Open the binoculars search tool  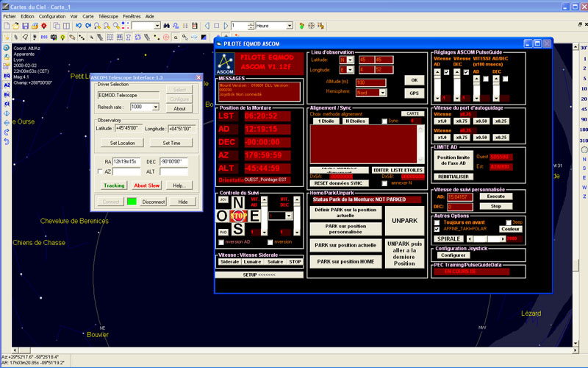pyautogui.click(x=166, y=26)
